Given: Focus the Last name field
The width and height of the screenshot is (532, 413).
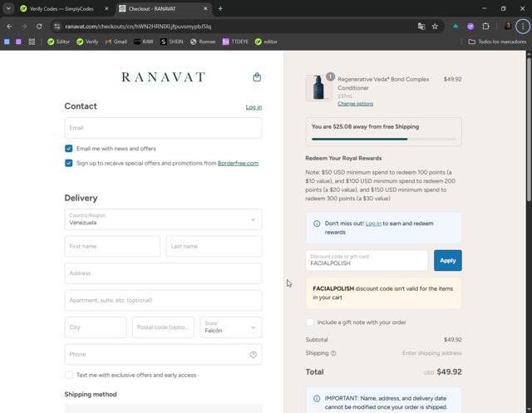Looking at the screenshot, I should point(214,246).
